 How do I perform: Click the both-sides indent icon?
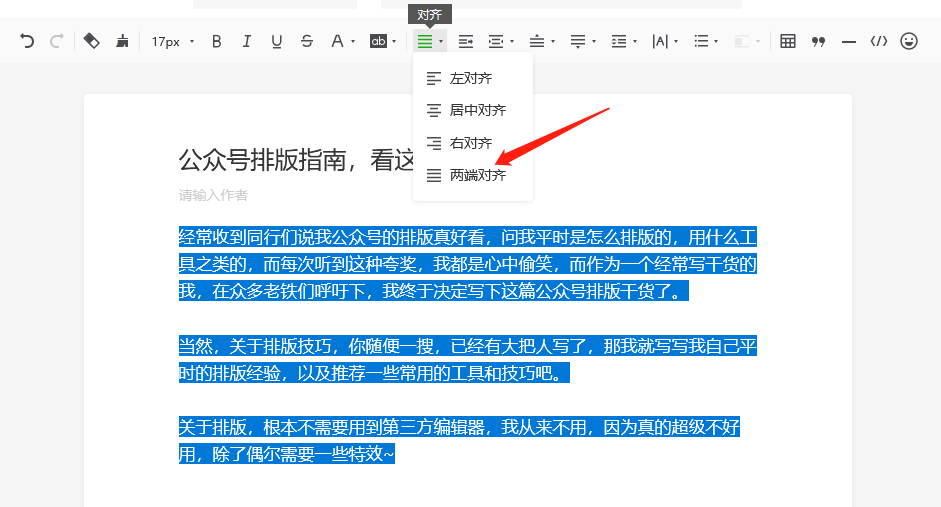(496, 41)
